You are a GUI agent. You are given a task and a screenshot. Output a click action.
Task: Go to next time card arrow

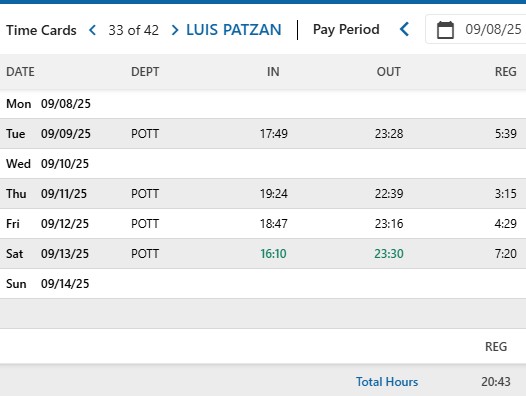[174, 30]
